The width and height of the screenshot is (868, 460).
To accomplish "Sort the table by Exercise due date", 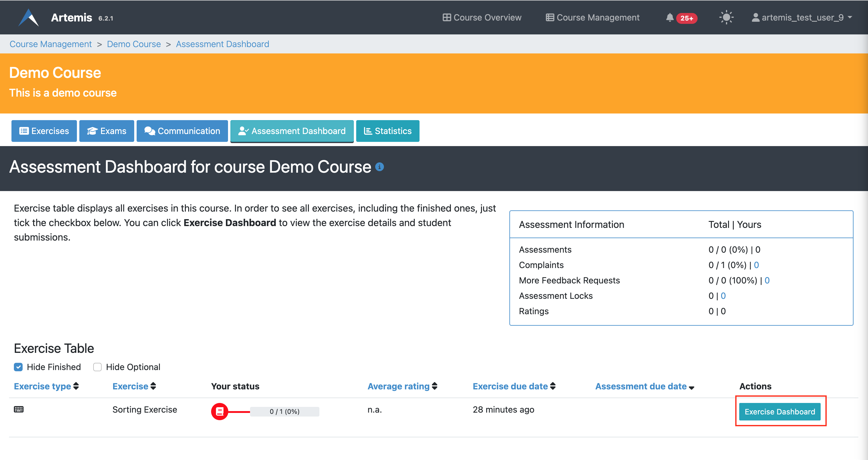I will (x=514, y=386).
